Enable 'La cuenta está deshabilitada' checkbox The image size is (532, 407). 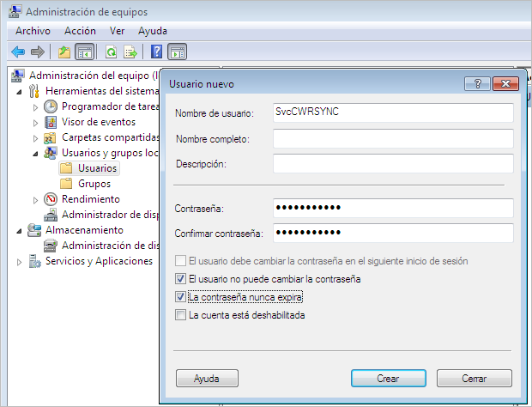pyautogui.click(x=180, y=315)
